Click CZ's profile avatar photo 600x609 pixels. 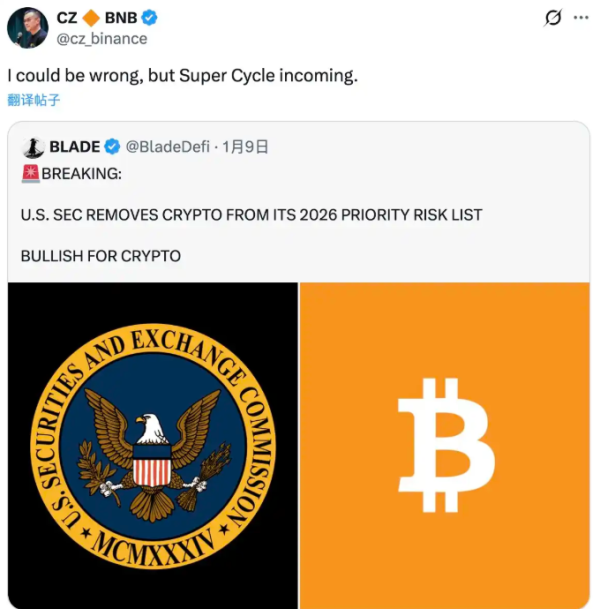pos(28,28)
